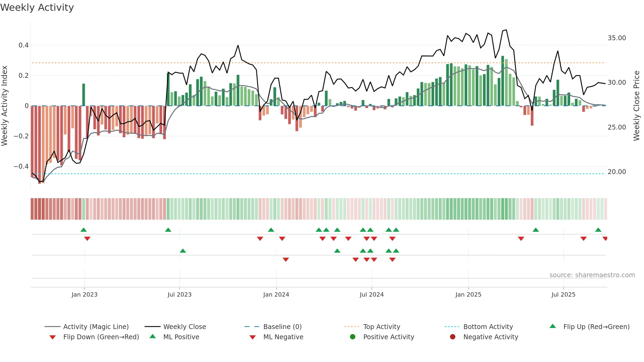Image resolution: width=644 pixels, height=362 pixels.
Task: Select the last Flip Up marker on the right
Action: tap(598, 230)
